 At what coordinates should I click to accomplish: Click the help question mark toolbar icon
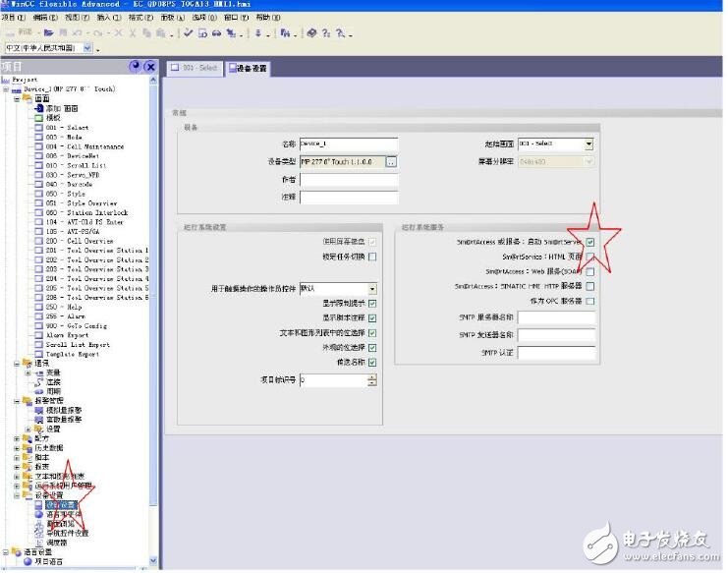[x=326, y=32]
